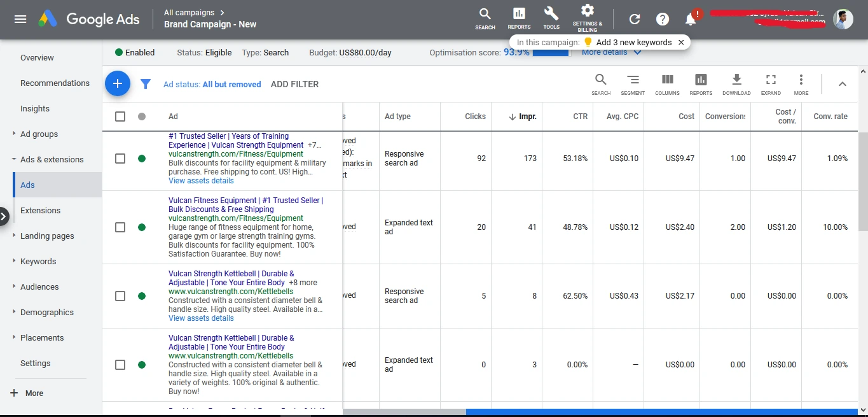Screen dimensions: 868x417
Task: Open Insights in the sidebar
Action: point(35,108)
